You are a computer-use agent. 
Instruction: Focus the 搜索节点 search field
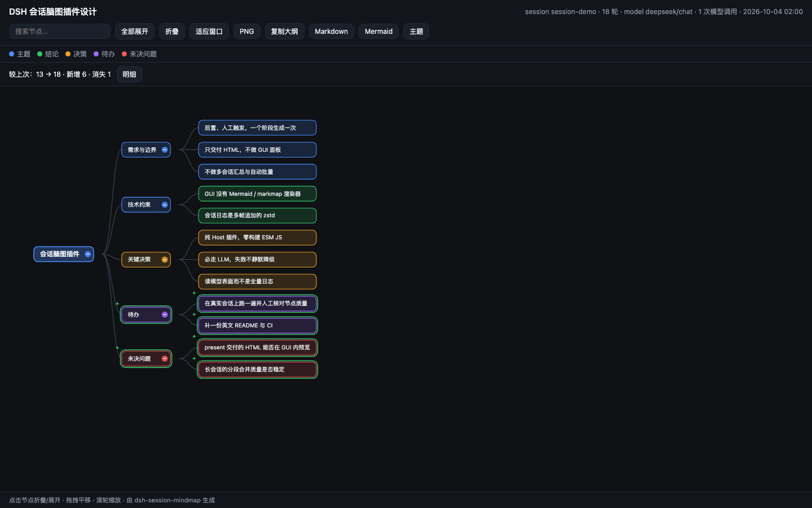pyautogui.click(x=60, y=32)
